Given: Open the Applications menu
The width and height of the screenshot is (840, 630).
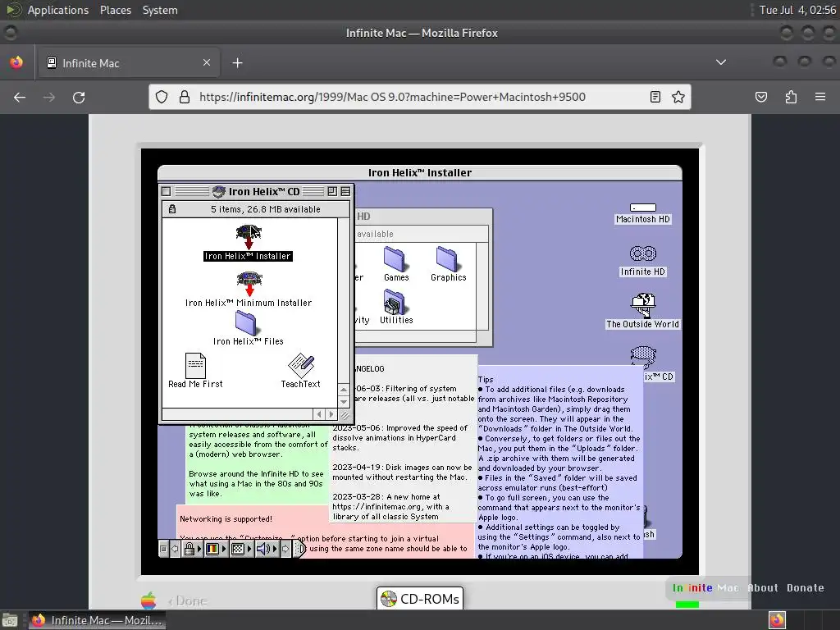Looking at the screenshot, I should (x=58, y=10).
